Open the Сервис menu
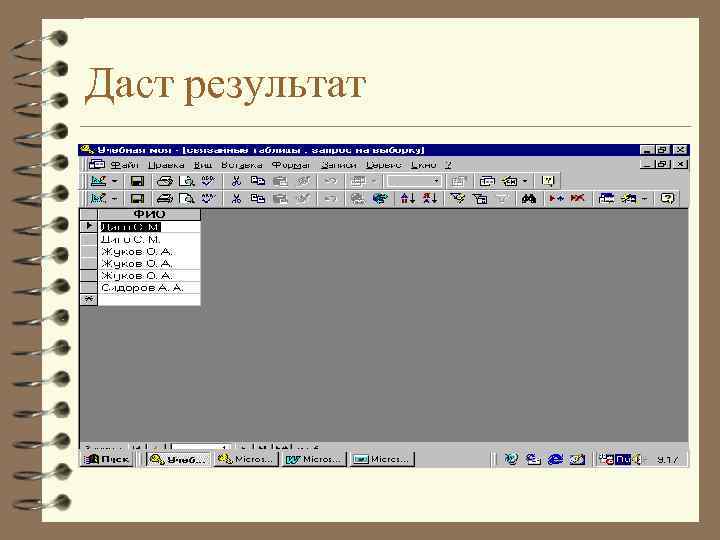 tap(384, 164)
